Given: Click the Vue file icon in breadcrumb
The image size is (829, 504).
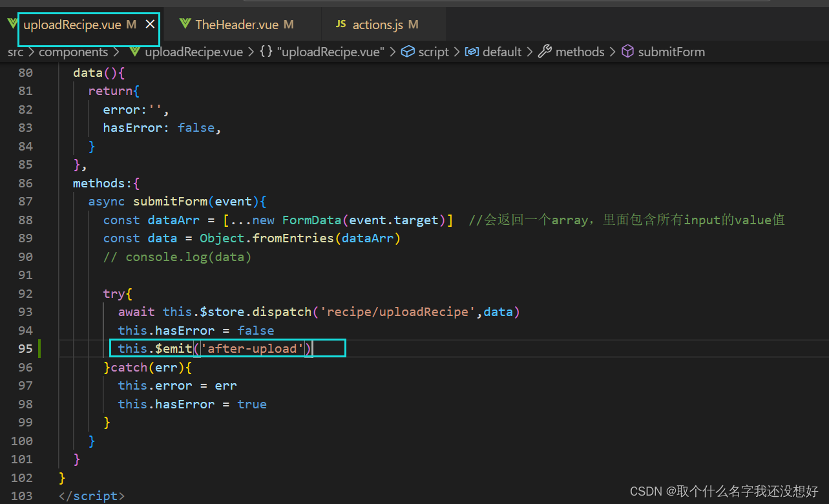Looking at the screenshot, I should coord(135,52).
